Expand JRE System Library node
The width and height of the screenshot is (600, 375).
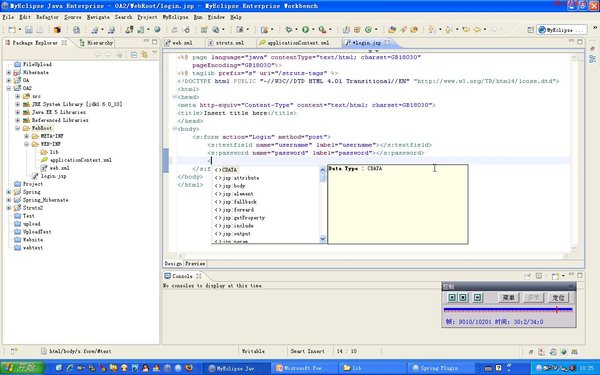click(18, 104)
